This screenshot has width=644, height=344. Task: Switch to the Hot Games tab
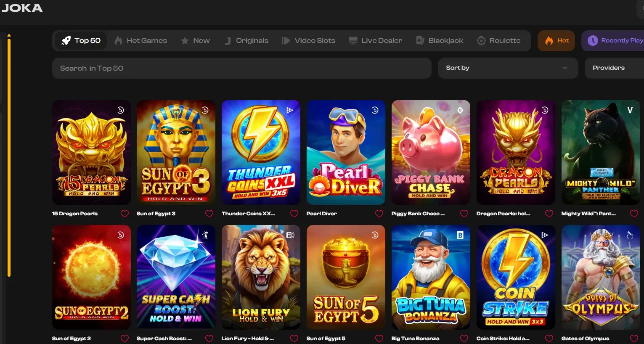coord(140,41)
